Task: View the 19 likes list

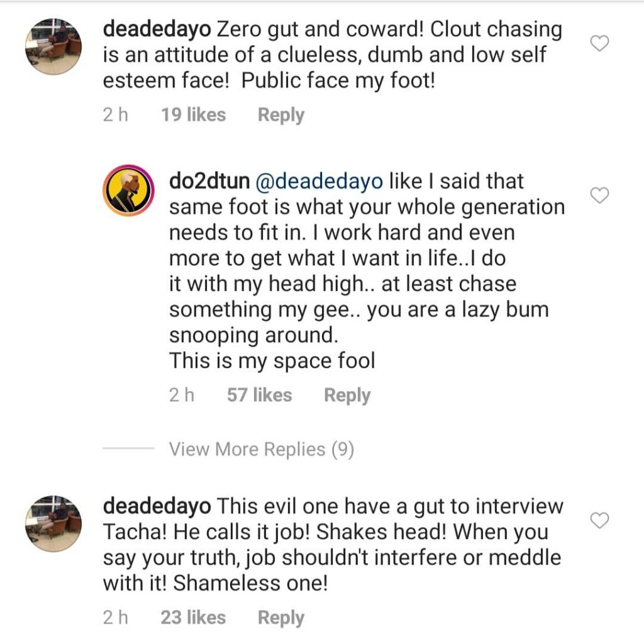Action: pyautogui.click(x=193, y=115)
